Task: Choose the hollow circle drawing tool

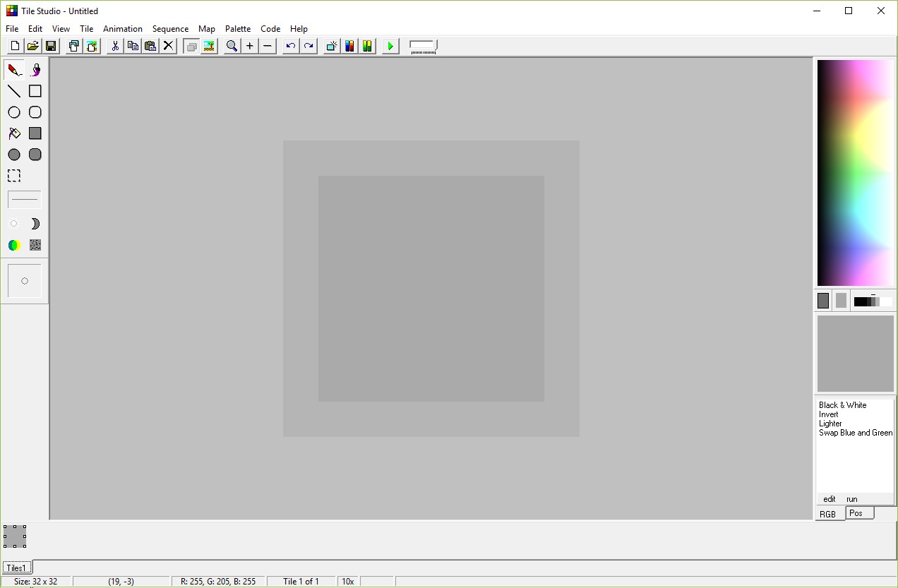Action: (x=13, y=112)
